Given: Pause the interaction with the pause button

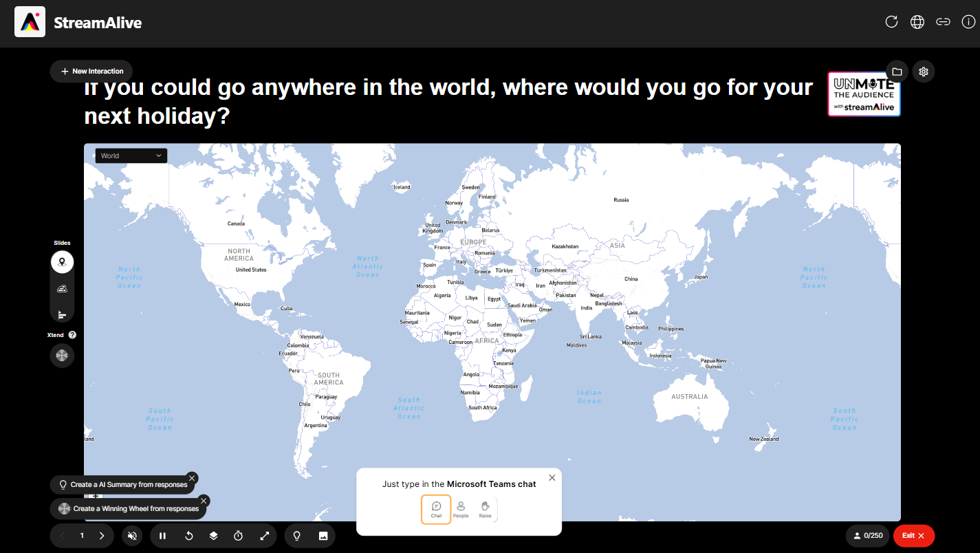Looking at the screenshot, I should [163, 536].
